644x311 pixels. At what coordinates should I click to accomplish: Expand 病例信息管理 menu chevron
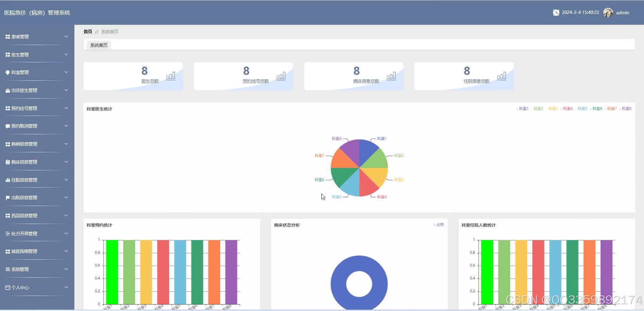coord(66,144)
